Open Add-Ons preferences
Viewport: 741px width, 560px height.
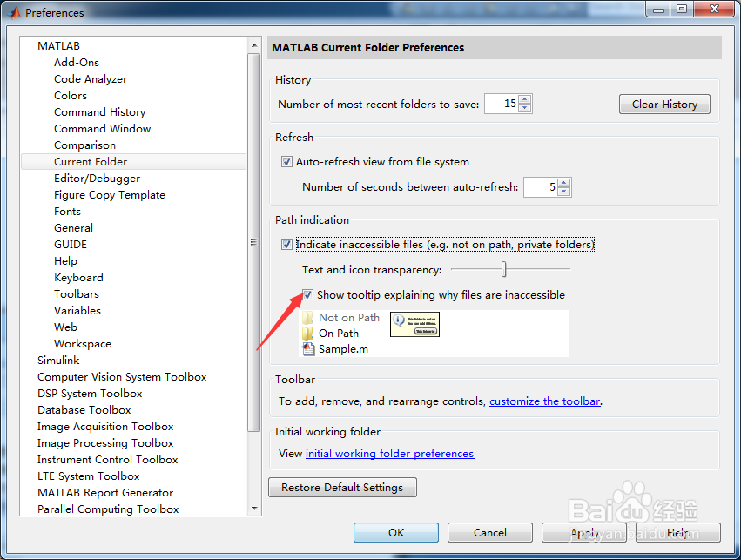(77, 63)
